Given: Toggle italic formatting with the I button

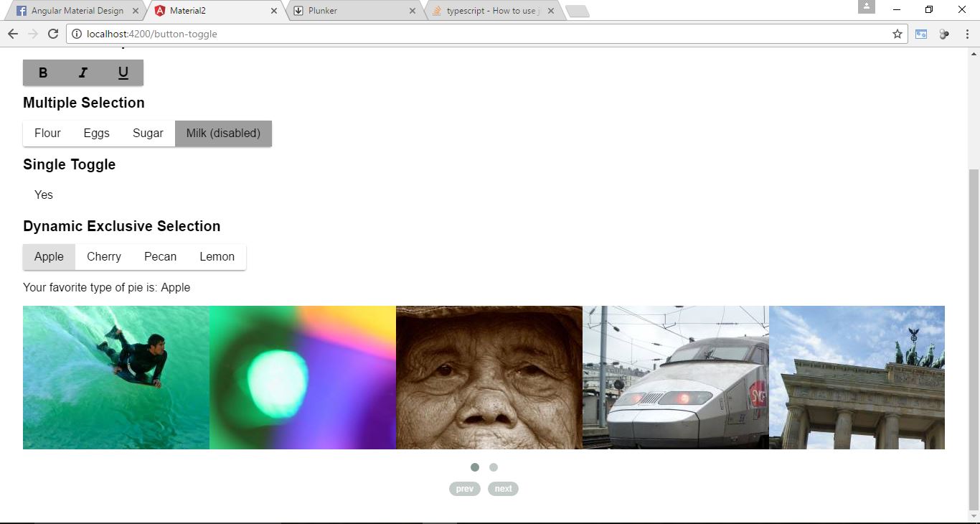Looking at the screenshot, I should tap(83, 72).
